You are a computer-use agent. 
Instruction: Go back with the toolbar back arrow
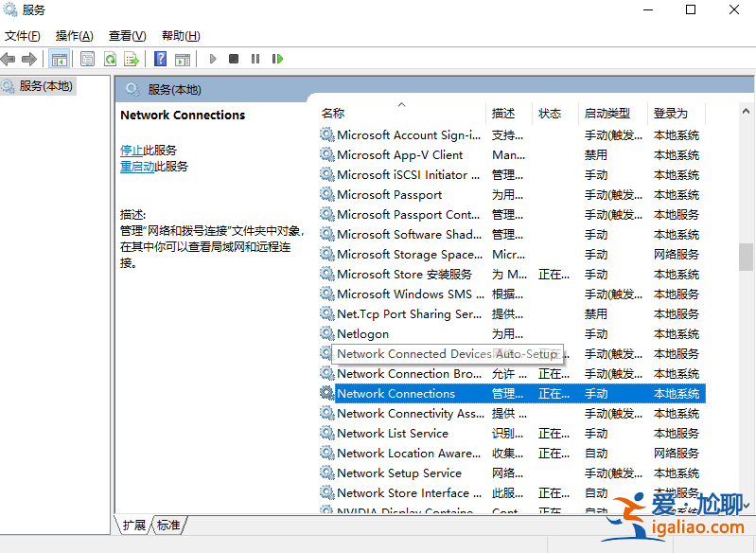tap(9, 59)
